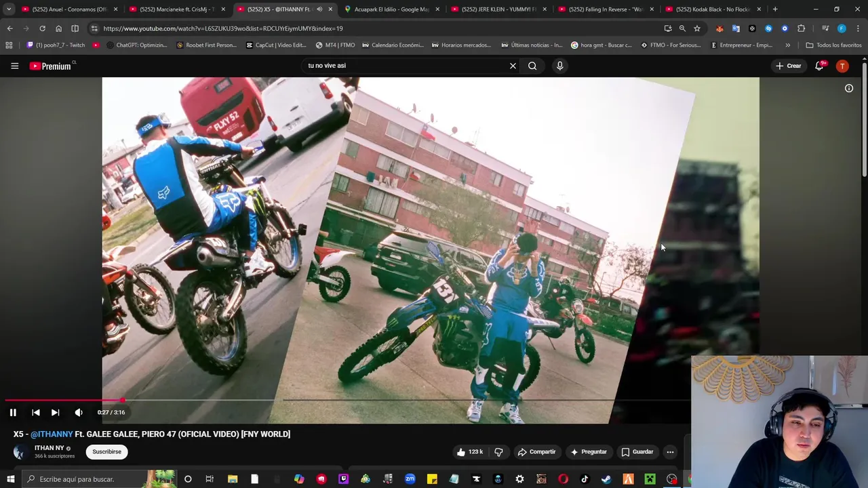Dislike the video
The width and height of the screenshot is (868, 488).
[498, 452]
